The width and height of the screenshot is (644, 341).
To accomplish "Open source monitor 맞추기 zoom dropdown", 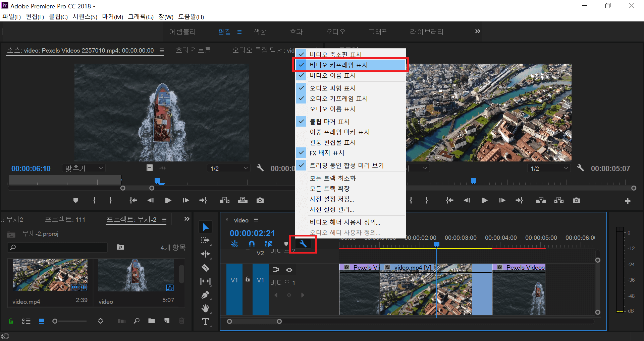I will tap(84, 168).
